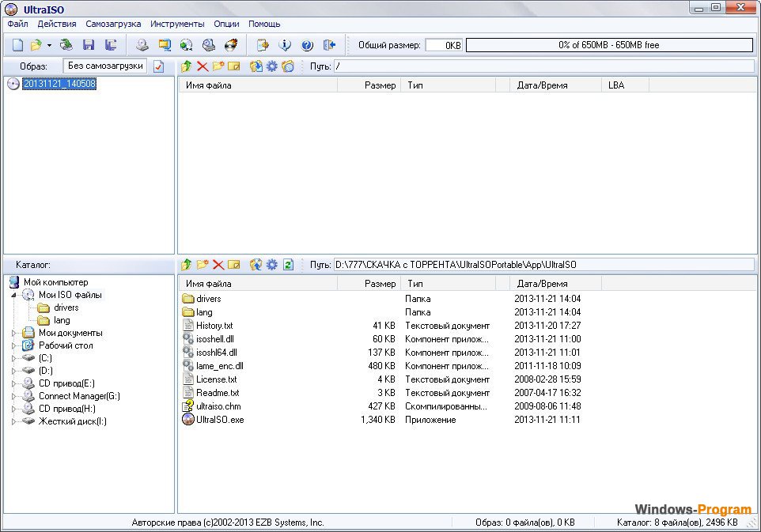Select the 20131121_140508 image root node
Image resolution: width=761 pixels, height=532 pixels.
(x=59, y=84)
